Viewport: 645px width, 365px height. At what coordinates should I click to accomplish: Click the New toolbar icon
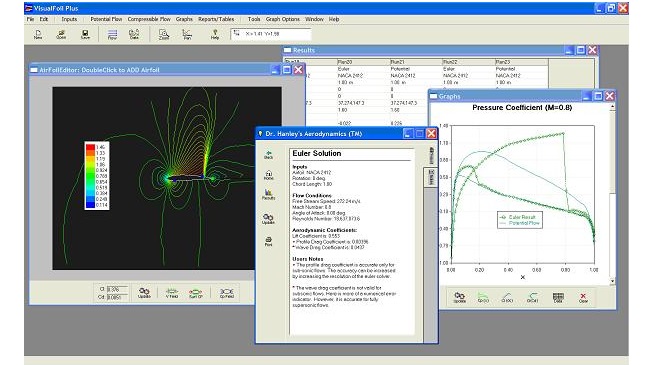click(x=38, y=35)
